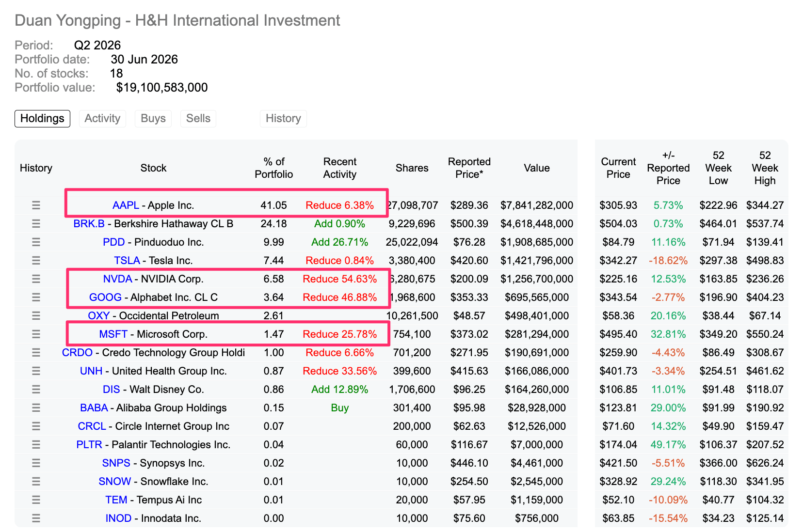Open history icon for PDD row
803x532 pixels.
tap(36, 242)
